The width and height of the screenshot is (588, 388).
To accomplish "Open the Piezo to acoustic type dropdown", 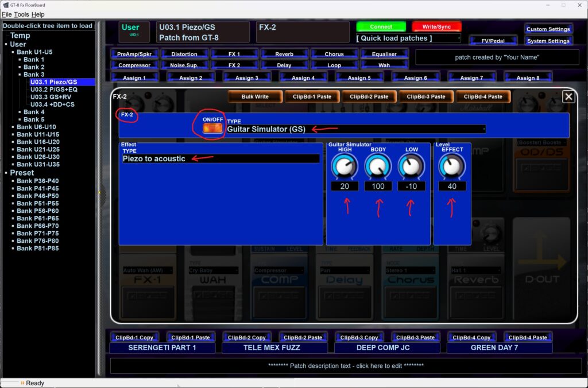I will pos(220,158).
